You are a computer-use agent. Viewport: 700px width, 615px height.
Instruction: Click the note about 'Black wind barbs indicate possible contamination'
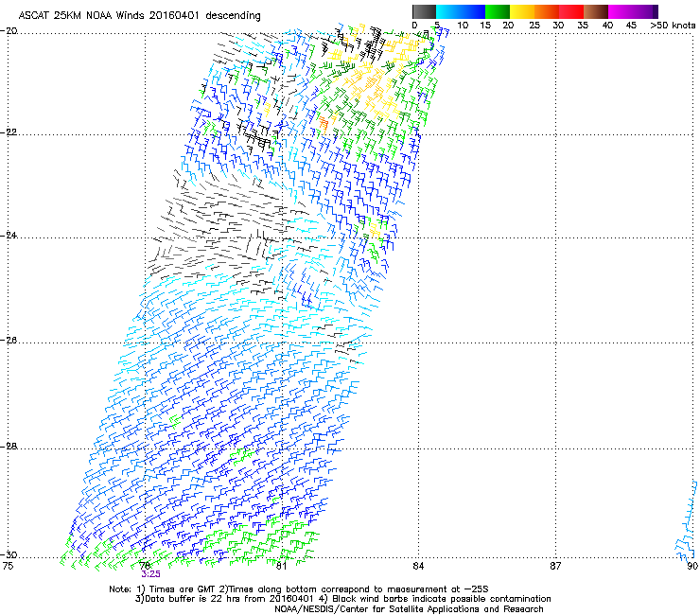coord(437,599)
